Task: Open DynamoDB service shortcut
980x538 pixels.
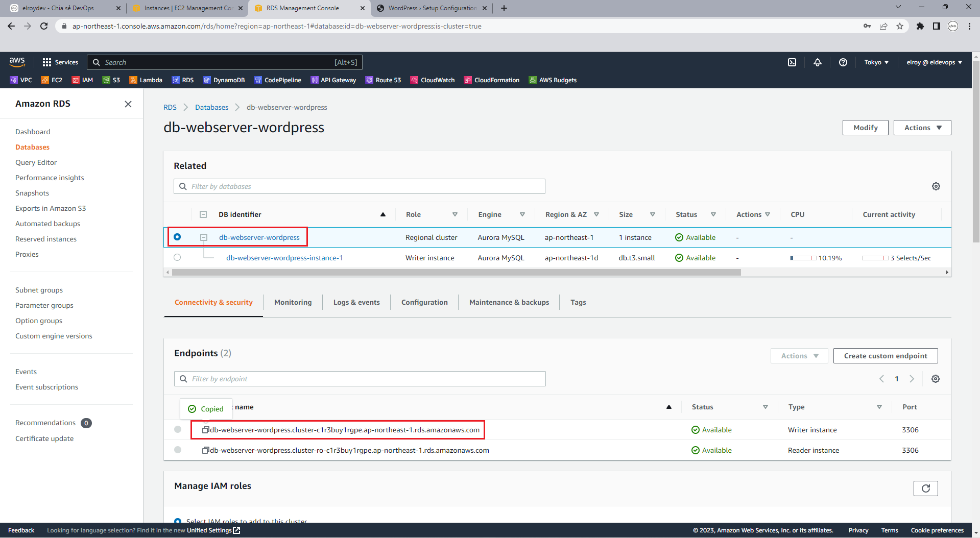Action: point(224,80)
